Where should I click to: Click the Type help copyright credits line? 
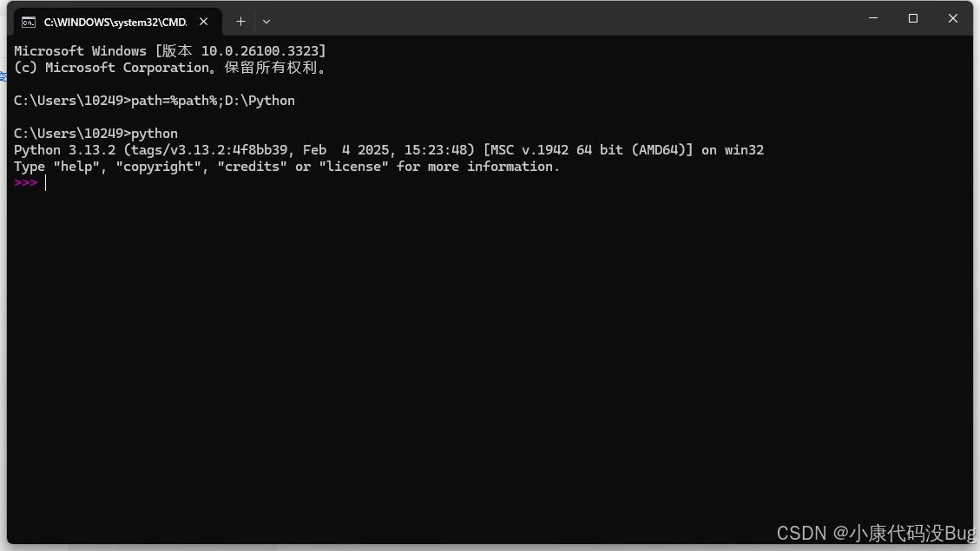[x=286, y=166]
